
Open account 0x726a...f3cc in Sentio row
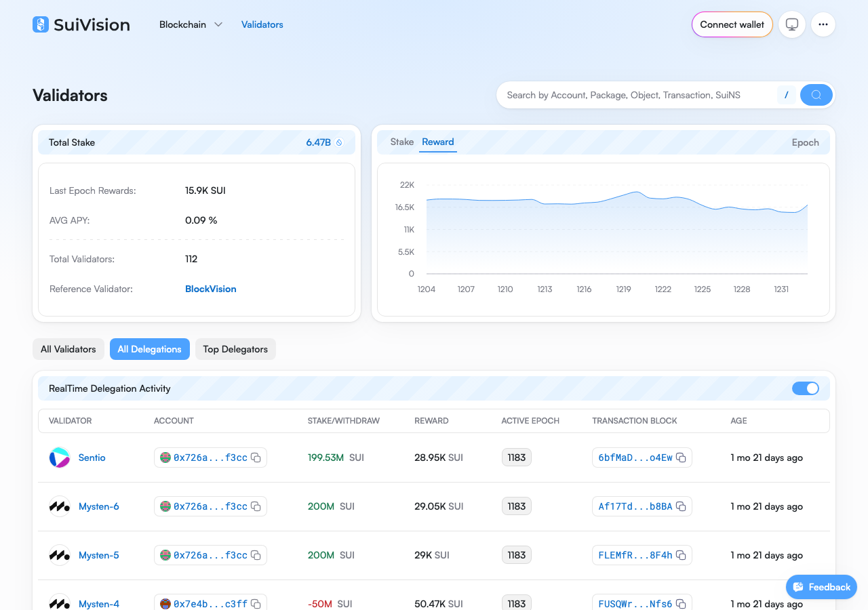point(210,457)
